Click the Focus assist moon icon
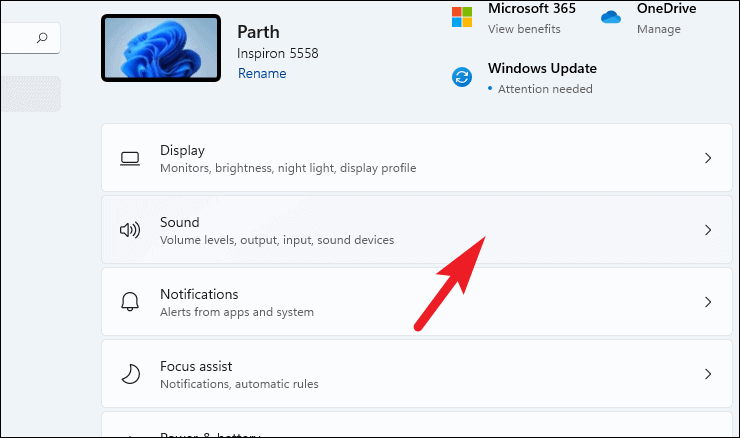This screenshot has height=438, width=740. (131, 374)
